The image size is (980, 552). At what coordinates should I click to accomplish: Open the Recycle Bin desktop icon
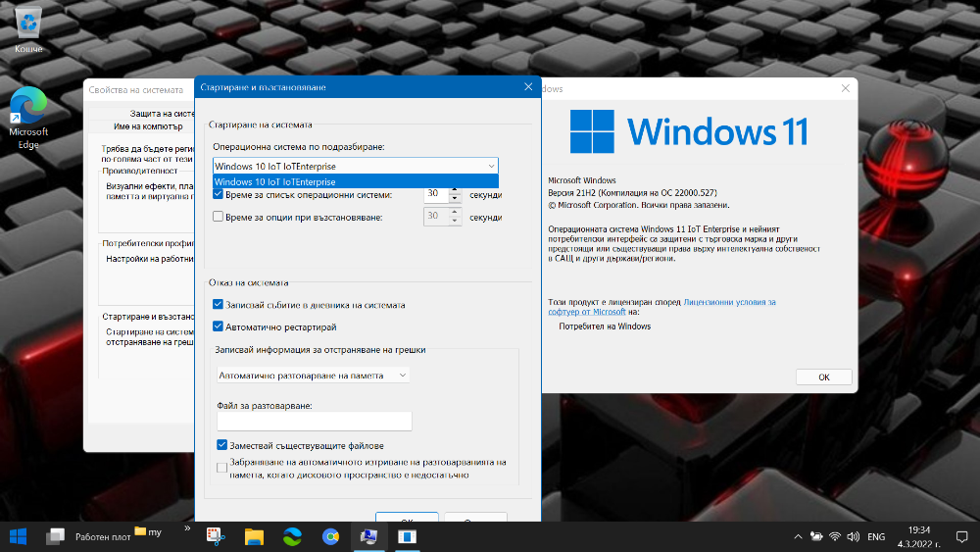[28, 30]
